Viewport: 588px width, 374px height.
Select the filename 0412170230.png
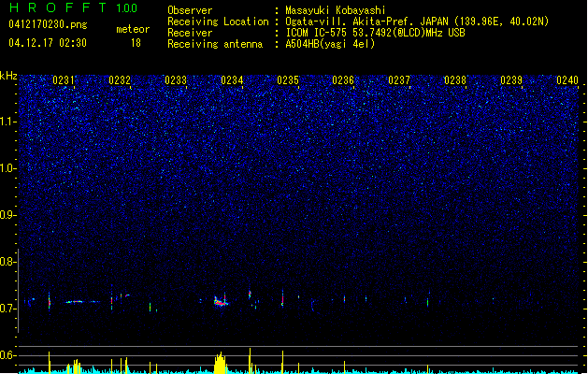(48, 24)
